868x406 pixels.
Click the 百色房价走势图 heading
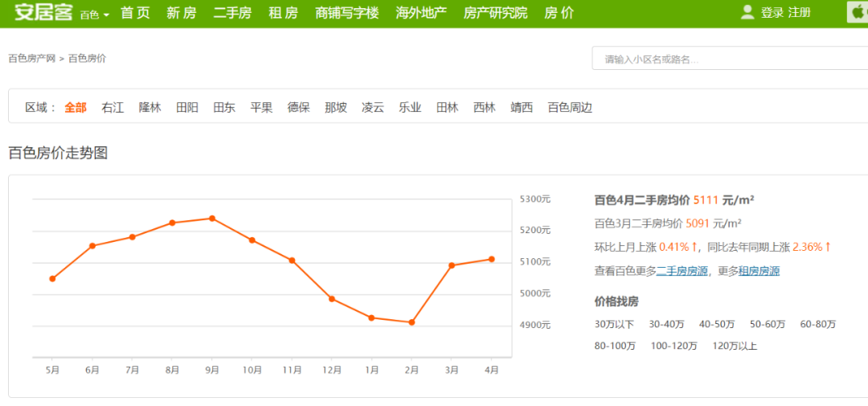(x=58, y=154)
